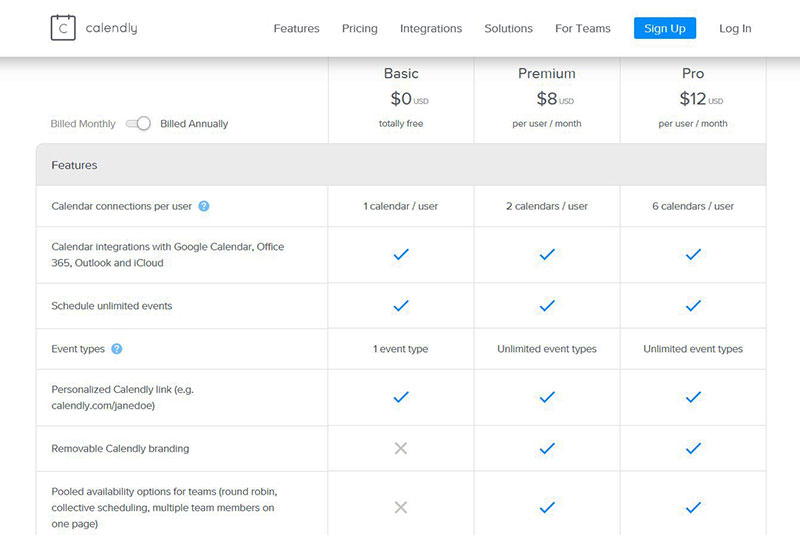The image size is (800, 535).
Task: Click the 'totally free' text
Action: pos(401,123)
